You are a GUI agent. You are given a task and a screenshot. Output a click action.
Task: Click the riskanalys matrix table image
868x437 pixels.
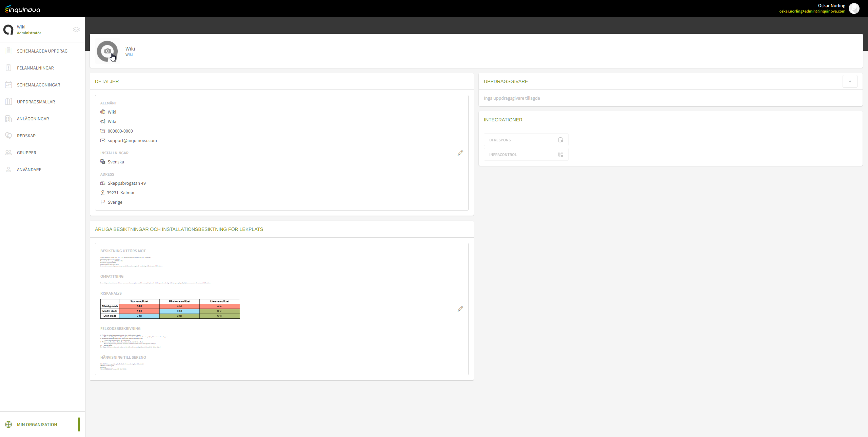click(x=170, y=309)
